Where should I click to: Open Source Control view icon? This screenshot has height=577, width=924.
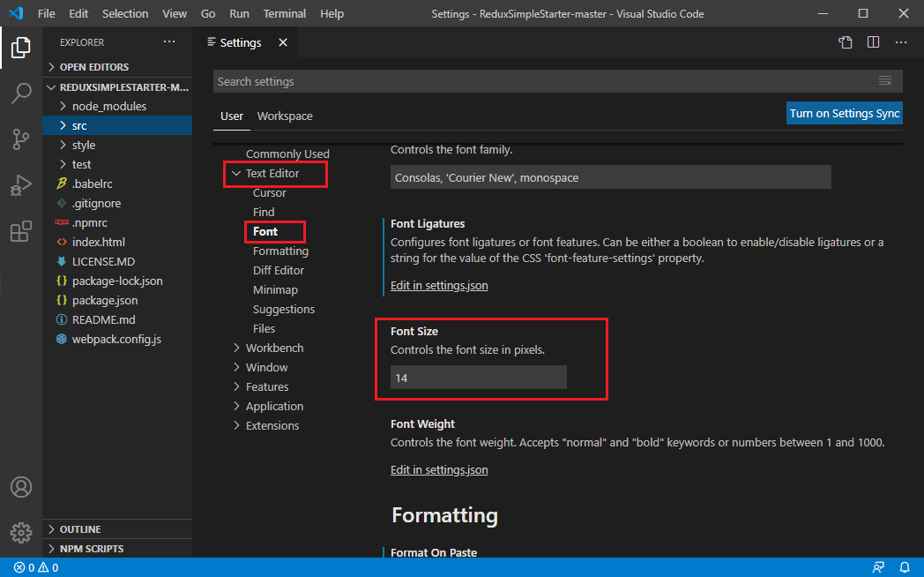click(x=20, y=139)
